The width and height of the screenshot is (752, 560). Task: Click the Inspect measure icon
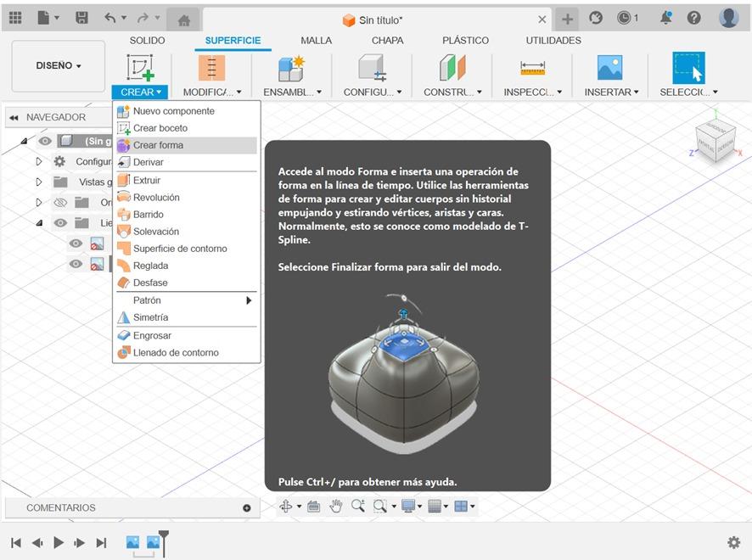pyautogui.click(x=532, y=68)
